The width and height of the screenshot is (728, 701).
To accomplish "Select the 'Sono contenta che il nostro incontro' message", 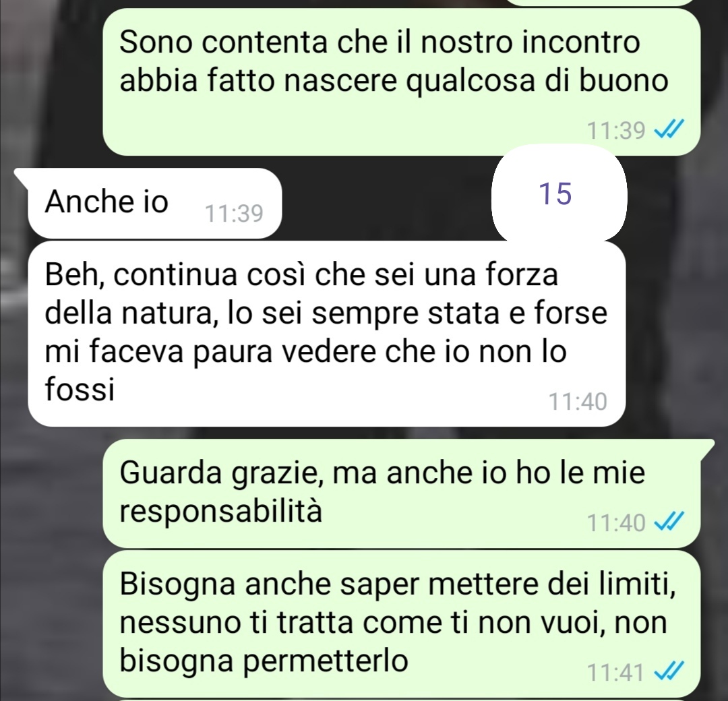I will 401,82.
